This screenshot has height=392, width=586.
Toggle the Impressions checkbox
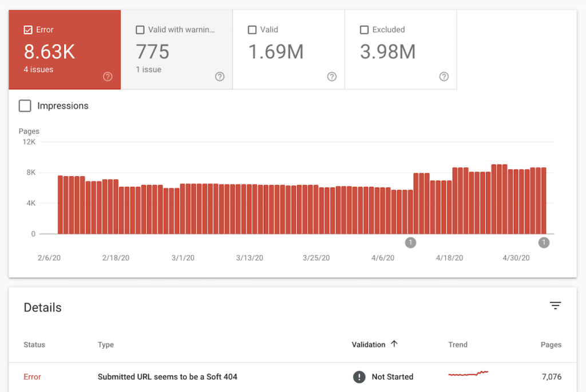(x=25, y=106)
